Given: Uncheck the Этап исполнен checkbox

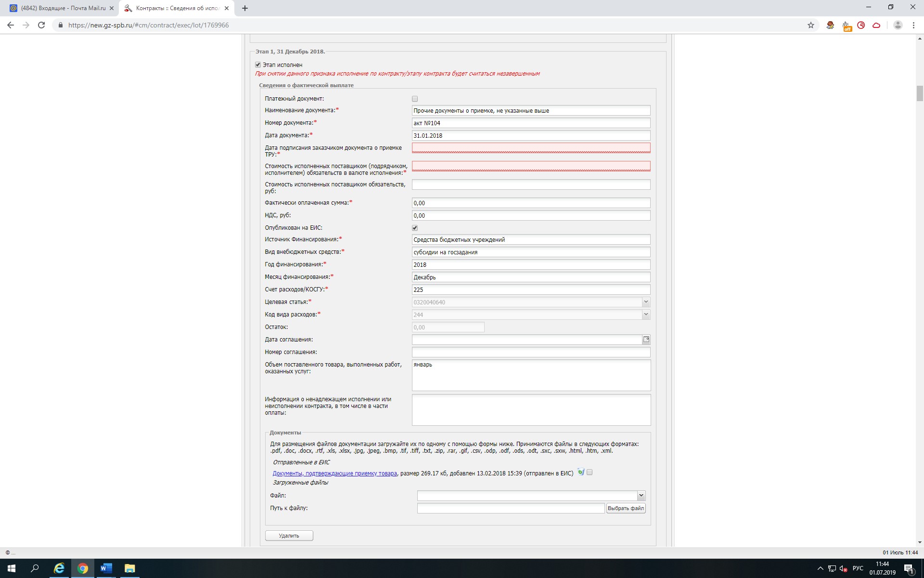Looking at the screenshot, I should [258, 65].
